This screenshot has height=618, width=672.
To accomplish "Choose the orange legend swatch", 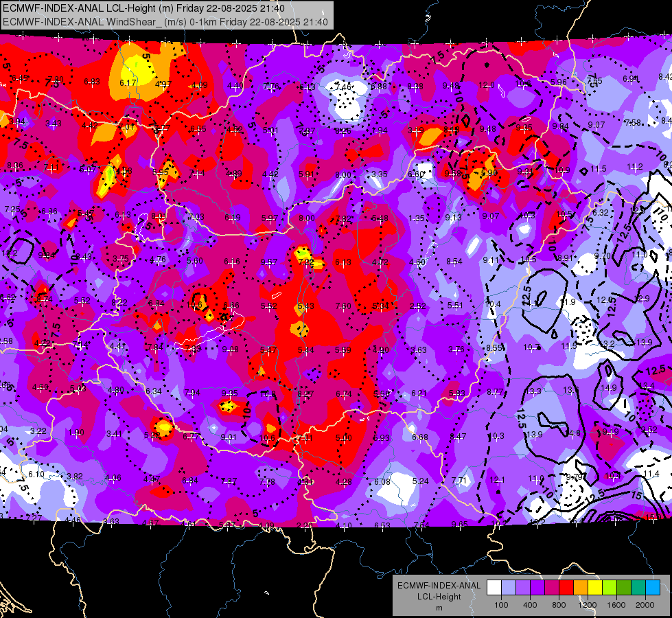I will (581, 588).
